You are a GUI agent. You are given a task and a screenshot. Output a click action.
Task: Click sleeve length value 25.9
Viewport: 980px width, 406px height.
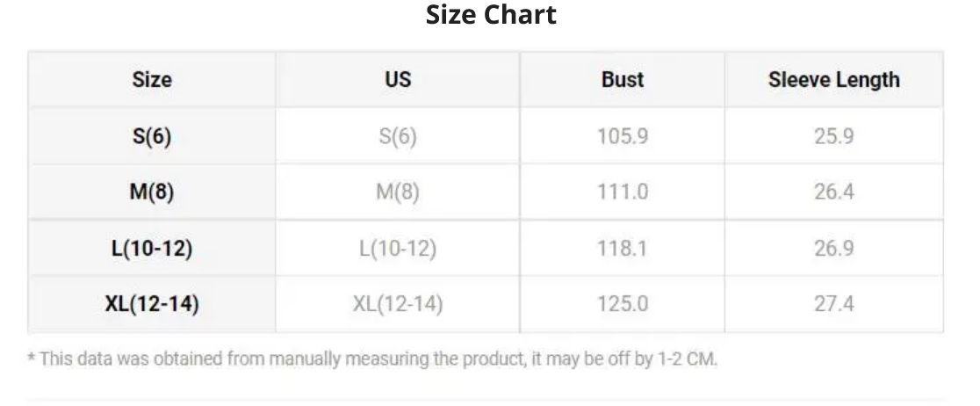click(833, 135)
